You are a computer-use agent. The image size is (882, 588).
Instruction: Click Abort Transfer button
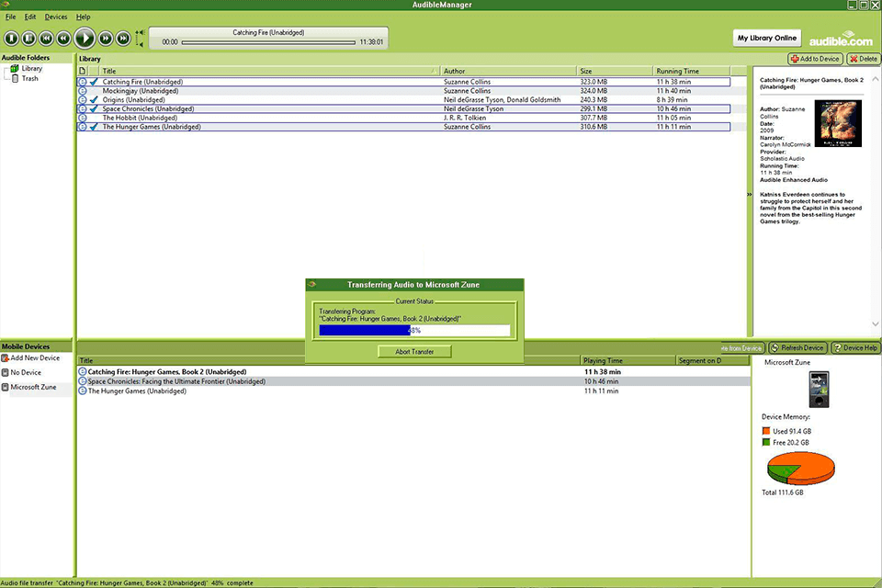point(414,352)
